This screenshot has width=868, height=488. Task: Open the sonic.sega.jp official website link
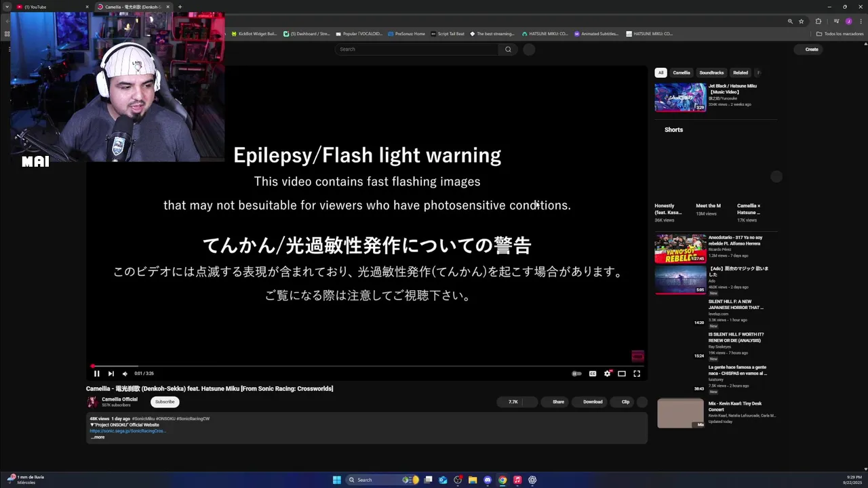click(x=127, y=431)
